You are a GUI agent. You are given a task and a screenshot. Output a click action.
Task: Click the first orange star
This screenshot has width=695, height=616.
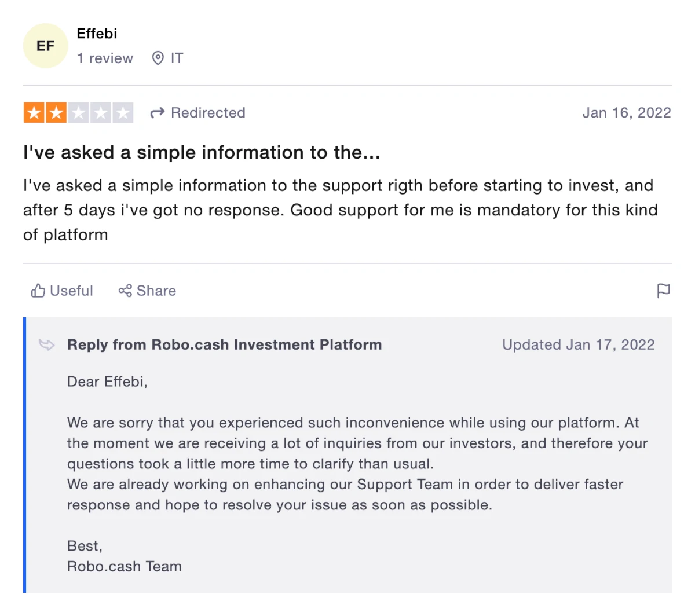(x=34, y=112)
